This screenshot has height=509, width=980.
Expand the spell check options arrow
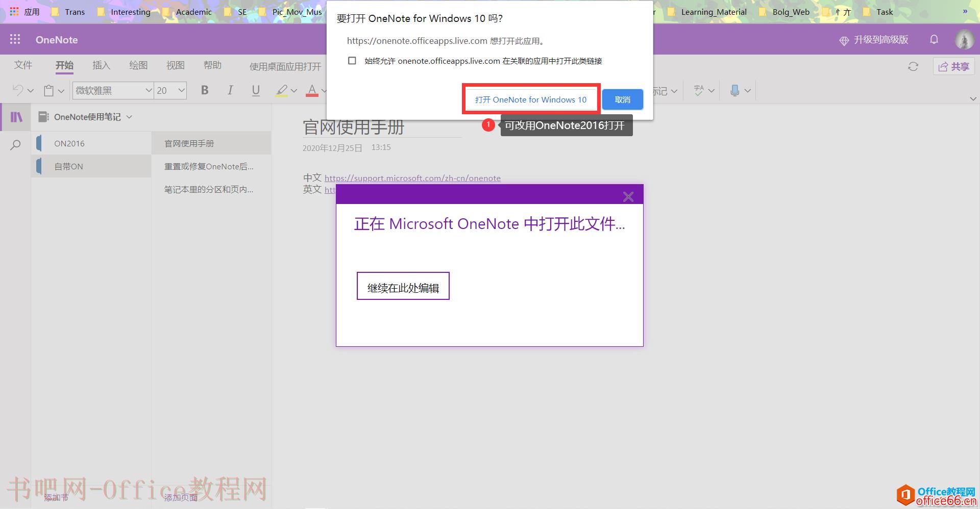point(711,91)
